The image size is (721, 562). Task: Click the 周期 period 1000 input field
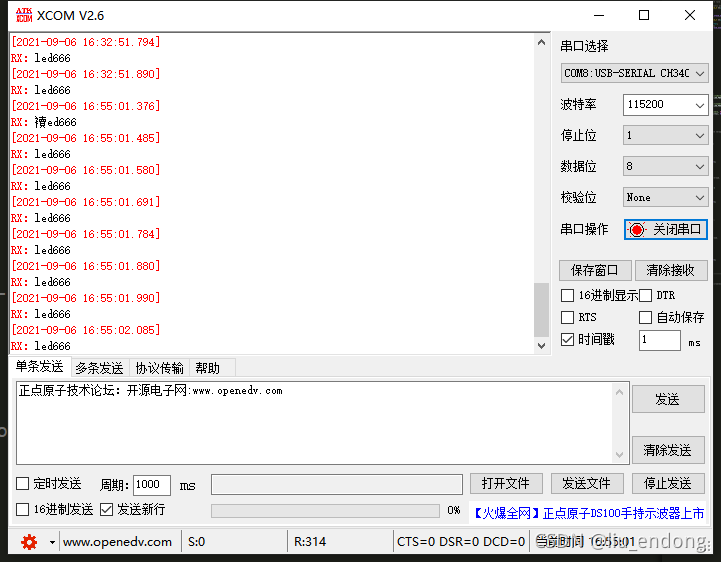point(152,485)
